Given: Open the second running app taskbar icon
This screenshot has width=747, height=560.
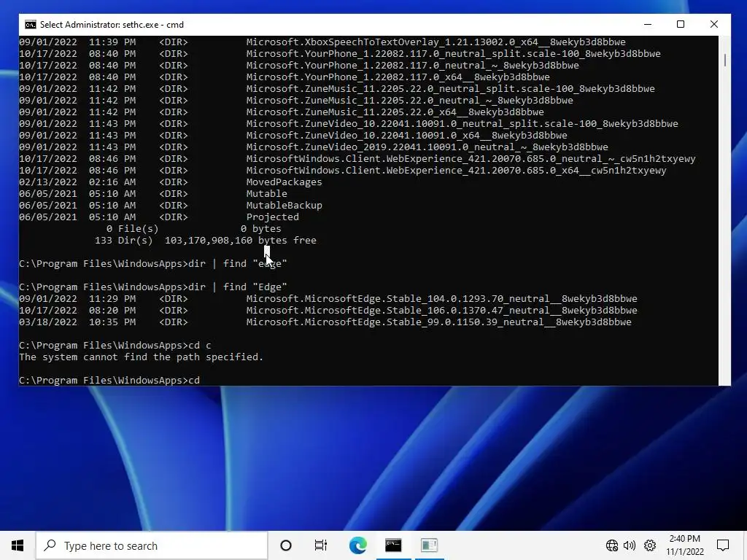Looking at the screenshot, I should pos(429,545).
